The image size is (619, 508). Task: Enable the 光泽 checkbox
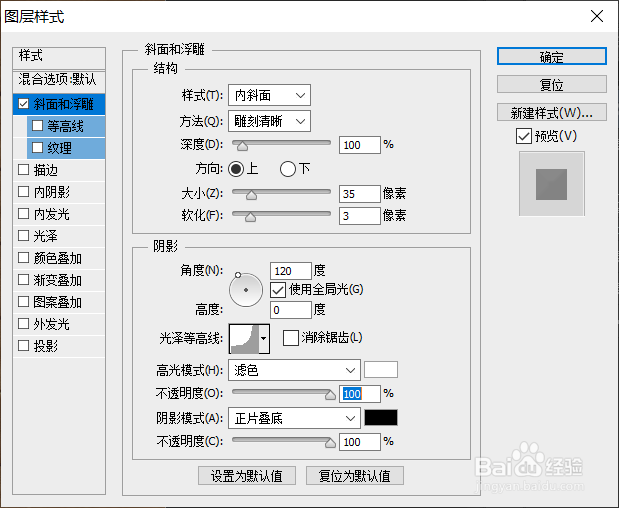click(x=24, y=236)
